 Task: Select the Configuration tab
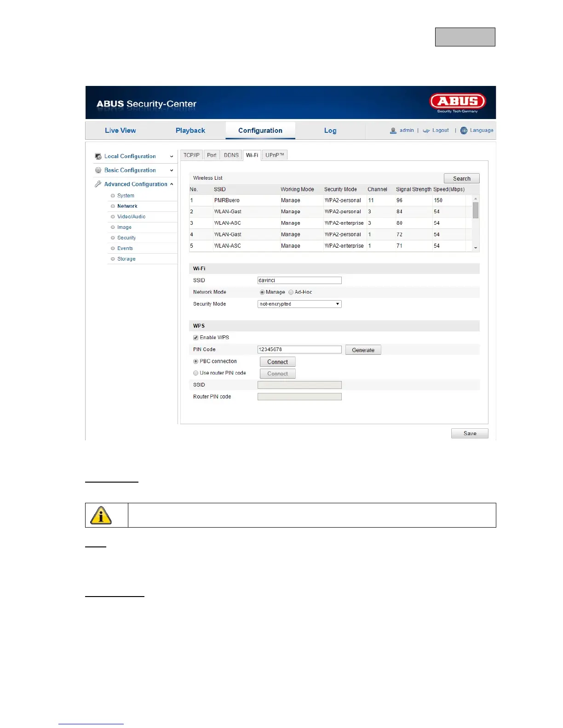pyautogui.click(x=260, y=131)
